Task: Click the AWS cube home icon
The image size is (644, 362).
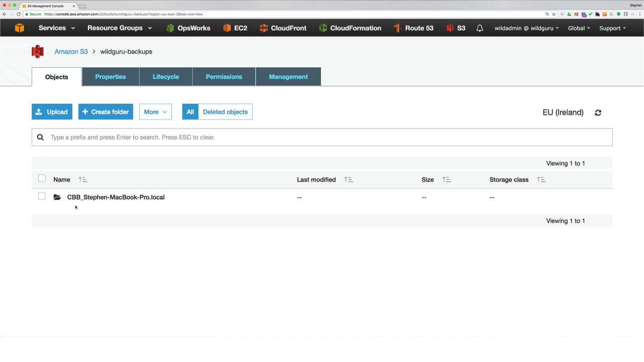Action: (19, 28)
